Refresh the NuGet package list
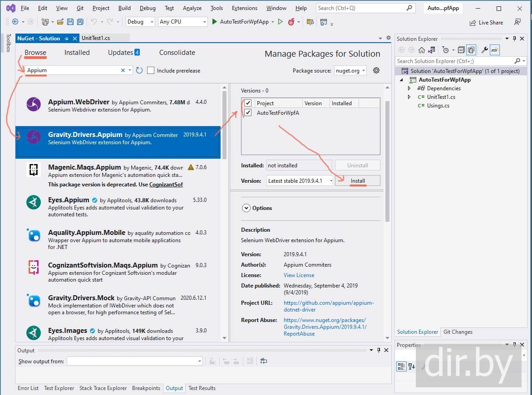The image size is (532, 395). point(139,70)
